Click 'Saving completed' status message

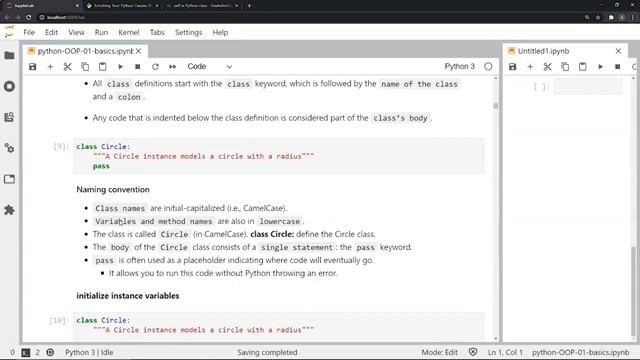coord(267,352)
